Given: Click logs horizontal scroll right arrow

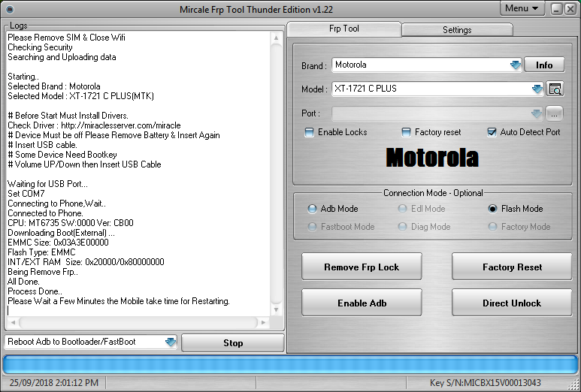Looking at the screenshot, I should pyautogui.click(x=264, y=322).
